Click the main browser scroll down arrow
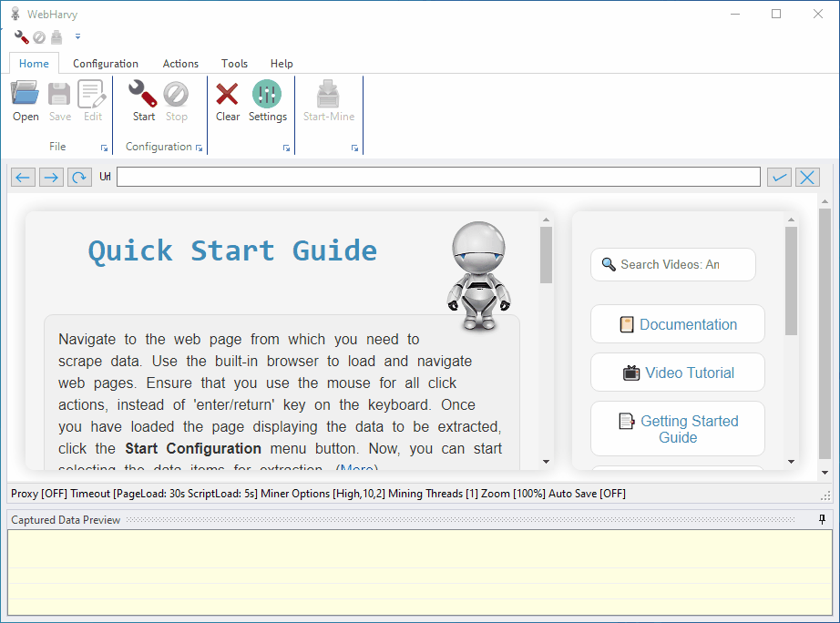 pyautogui.click(x=825, y=473)
